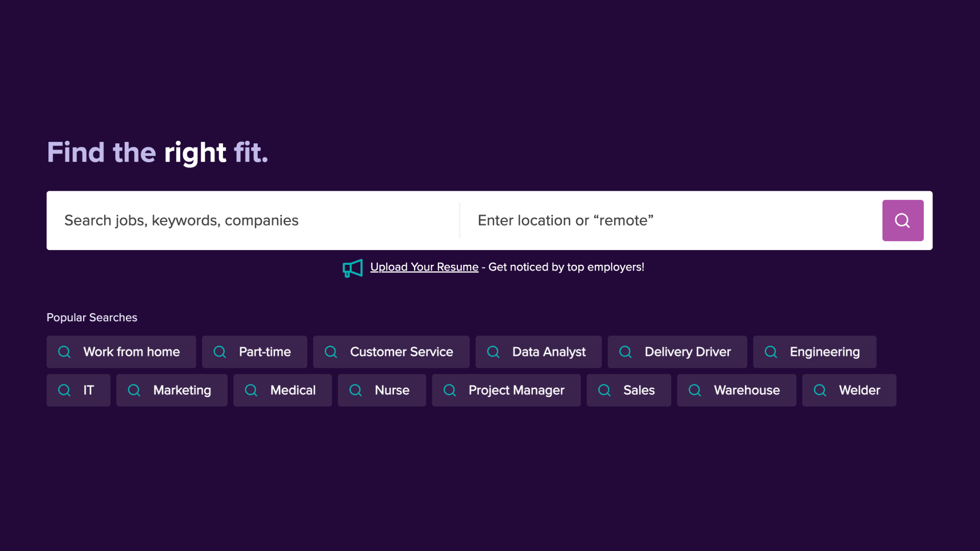Viewport: 980px width, 551px height.
Task: Click the magenta search magnifier button
Action: pyautogui.click(x=902, y=220)
